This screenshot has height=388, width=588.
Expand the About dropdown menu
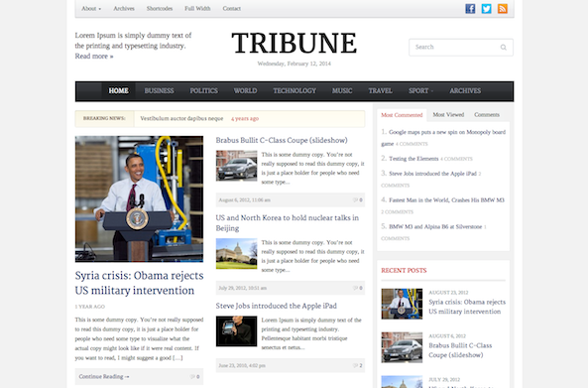point(91,8)
